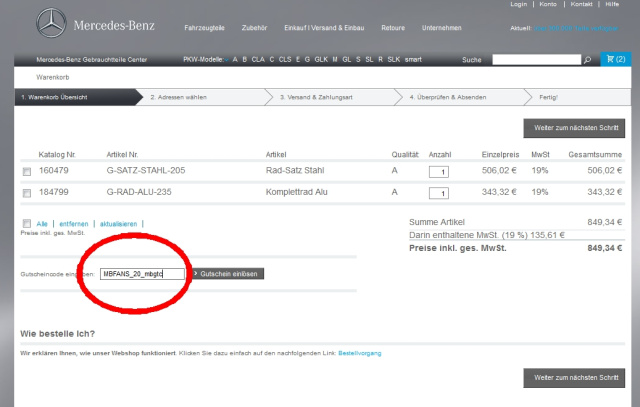
Task: Click article number G-RAD-ALU-235
Action: [139, 192]
